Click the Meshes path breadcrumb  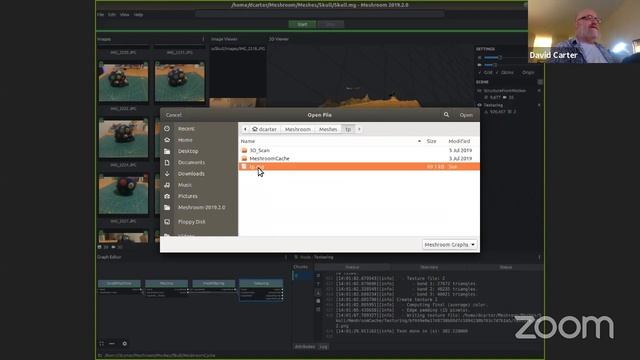[x=328, y=129]
